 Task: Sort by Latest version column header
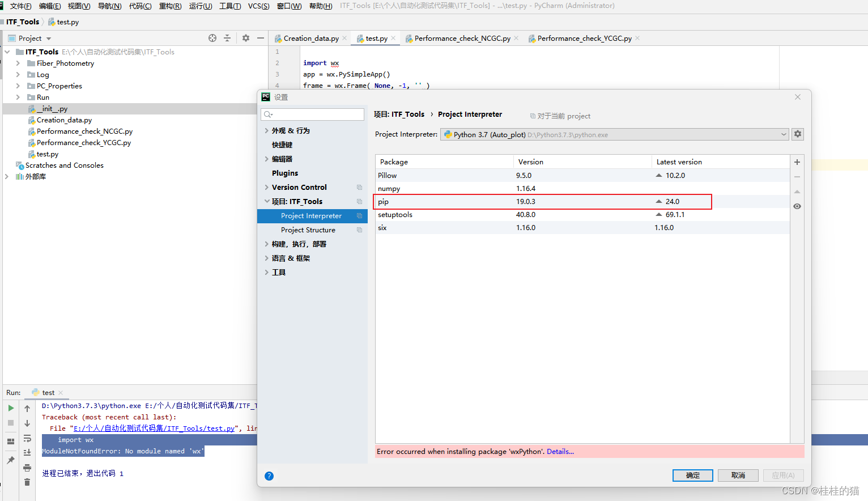[x=720, y=162]
